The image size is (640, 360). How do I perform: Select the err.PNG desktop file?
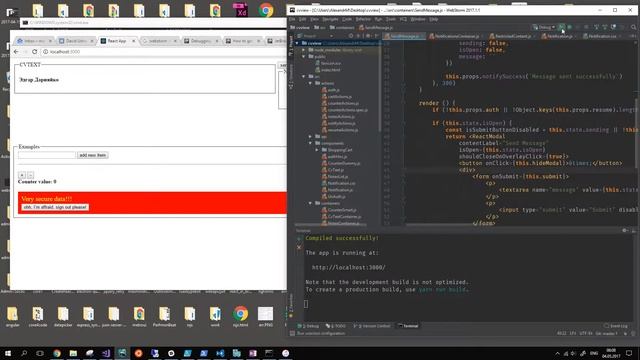coord(266,317)
